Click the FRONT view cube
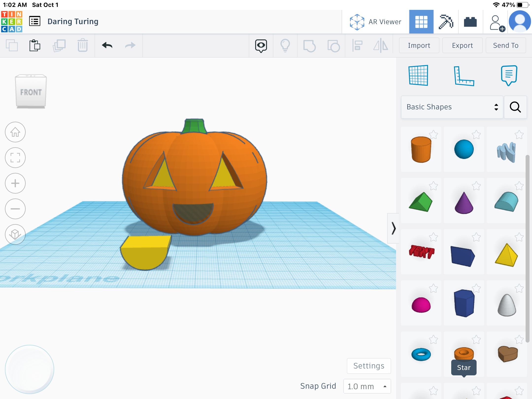The width and height of the screenshot is (532, 399). pos(31,92)
